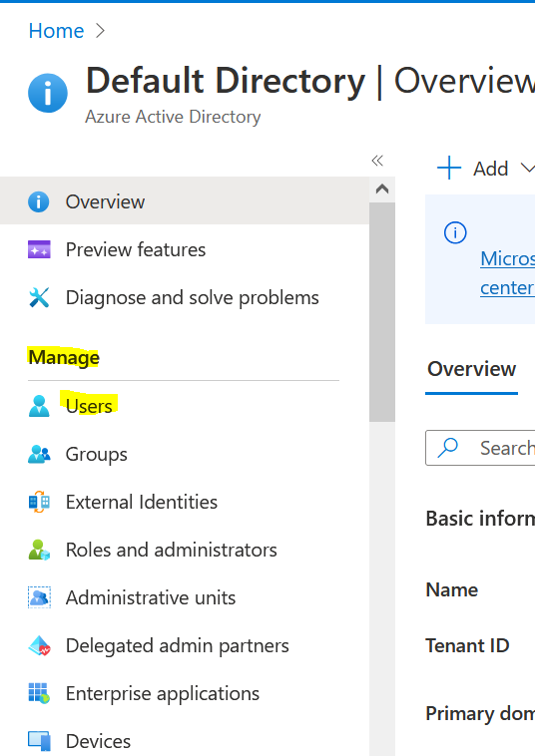Image resolution: width=535 pixels, height=756 pixels.
Task: Click the Overview info icon in sidebar
Action: [x=39, y=201]
